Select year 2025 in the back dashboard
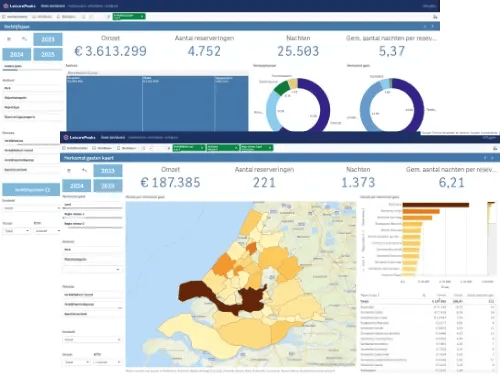 [x=48, y=54]
